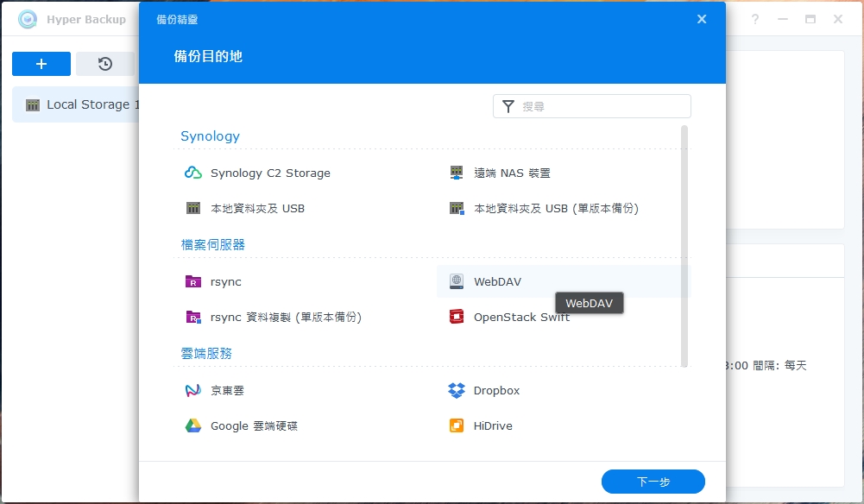This screenshot has height=504, width=864.
Task: Click the 京東雲 logo icon
Action: (192, 391)
